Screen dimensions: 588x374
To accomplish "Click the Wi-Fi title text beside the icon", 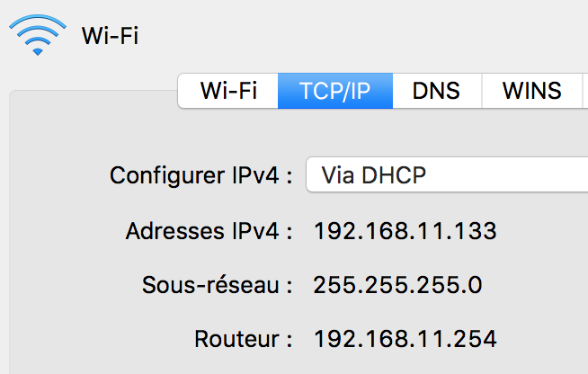I will [x=111, y=36].
